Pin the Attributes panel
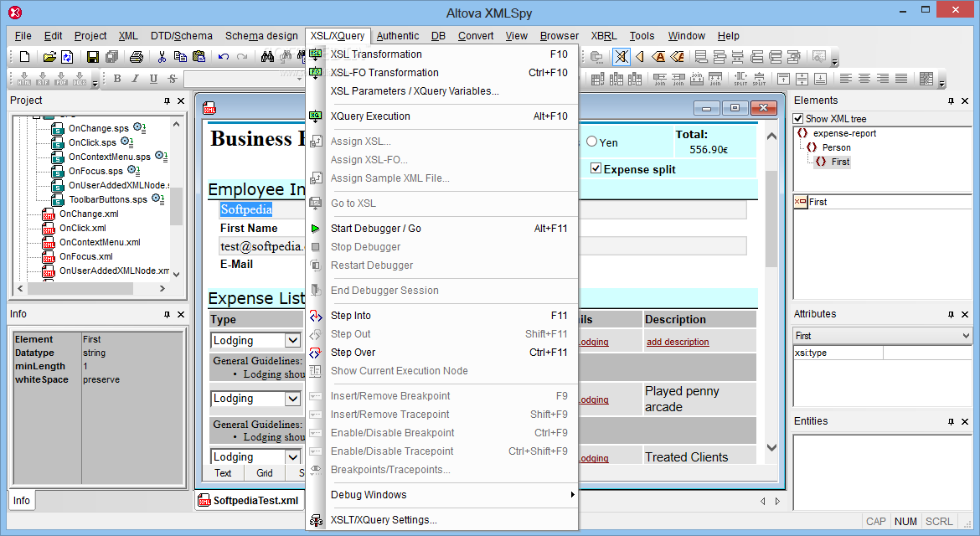This screenshot has height=536, width=980. coord(951,314)
